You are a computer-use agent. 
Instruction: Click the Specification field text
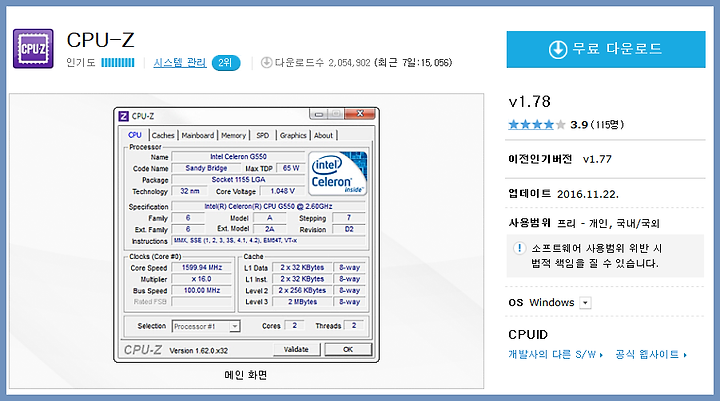tap(269, 207)
